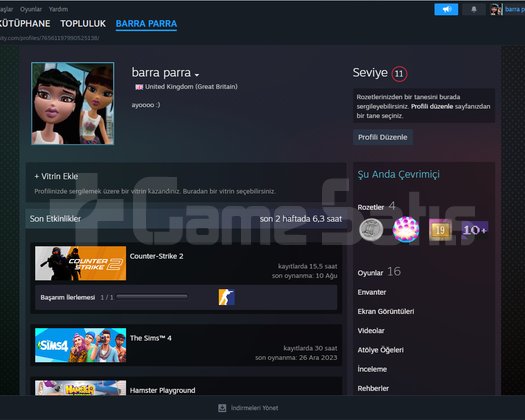Click the account name in top-right header
The width and height of the screenshot is (525, 420).
click(x=515, y=9)
